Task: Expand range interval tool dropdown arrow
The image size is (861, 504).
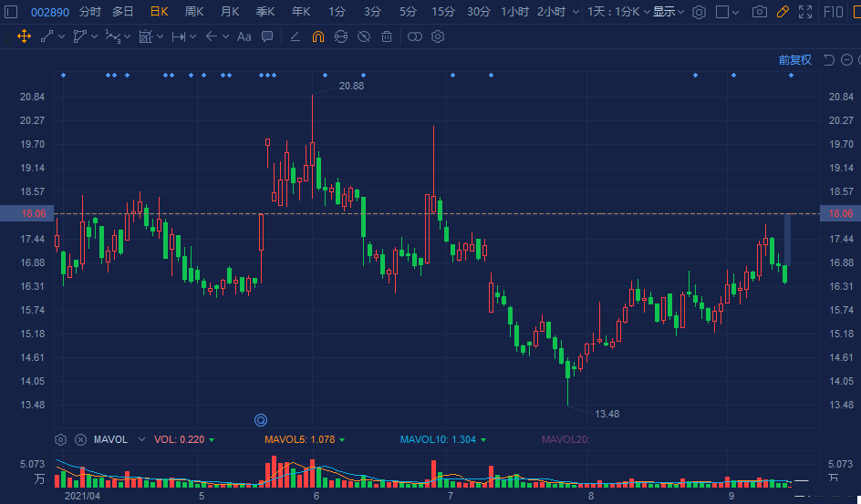Action: (x=192, y=36)
